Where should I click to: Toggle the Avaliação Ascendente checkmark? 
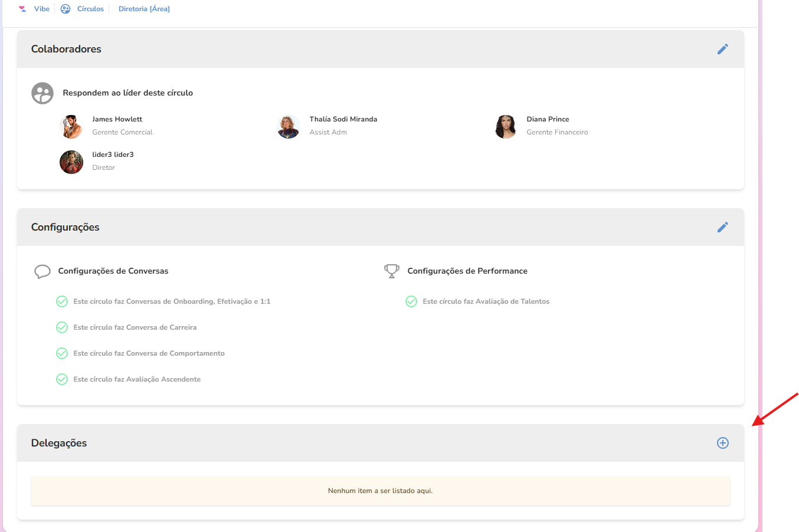tap(62, 379)
